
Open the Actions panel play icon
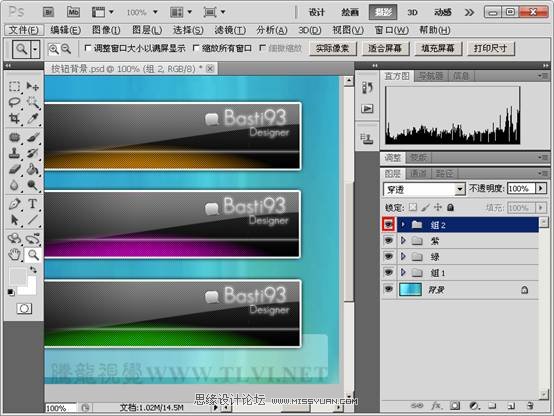[367, 109]
